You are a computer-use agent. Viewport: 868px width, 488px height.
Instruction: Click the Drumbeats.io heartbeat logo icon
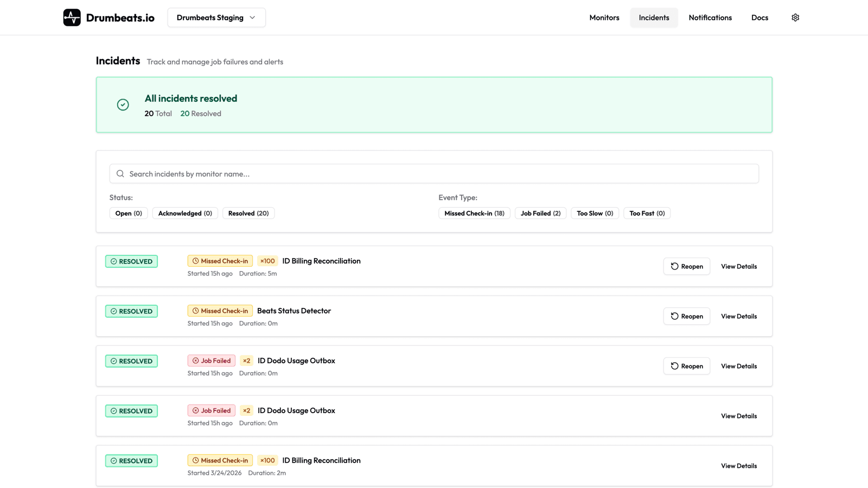pyautogui.click(x=72, y=17)
